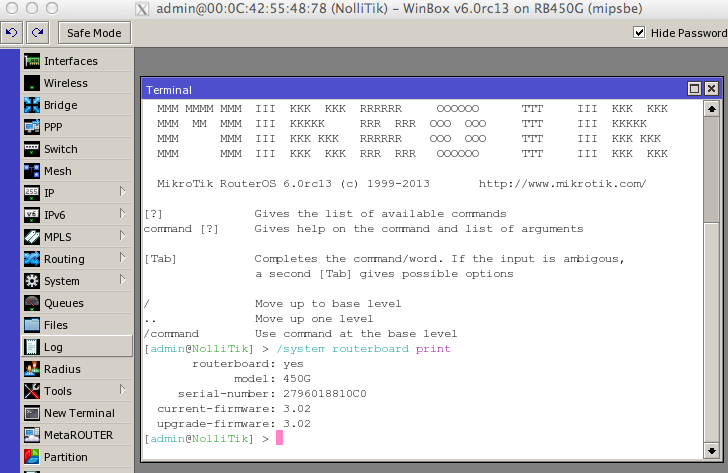Enable Safe Mode button
This screenshot has height=473, width=728.
(94, 33)
